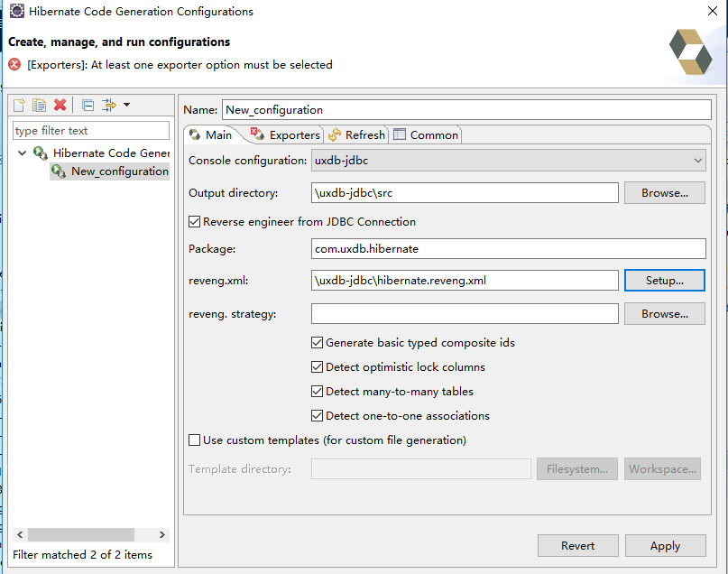Click the New launch configuration icon

click(x=19, y=106)
